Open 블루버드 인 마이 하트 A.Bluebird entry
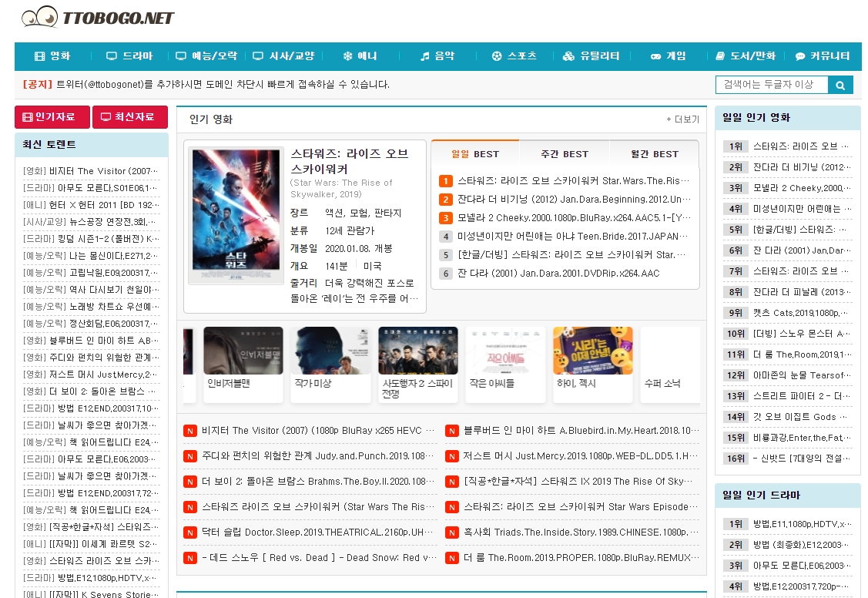The image size is (868, 598). [x=581, y=431]
